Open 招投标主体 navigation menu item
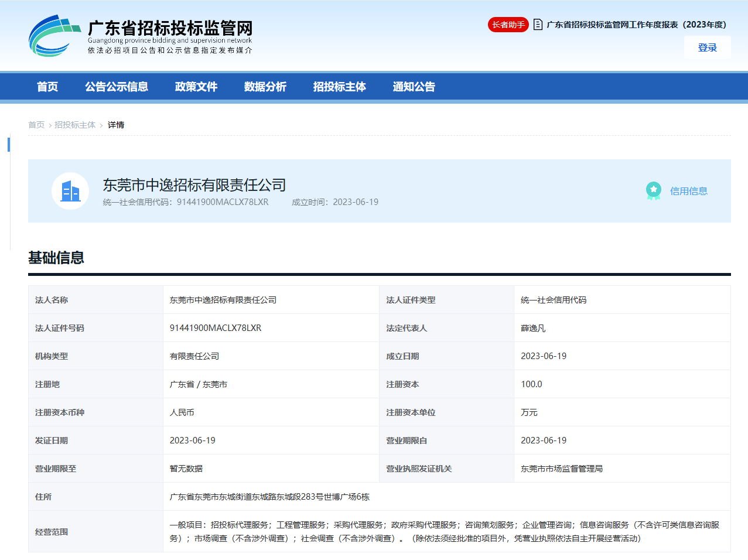The height and width of the screenshot is (560, 748). [x=340, y=87]
